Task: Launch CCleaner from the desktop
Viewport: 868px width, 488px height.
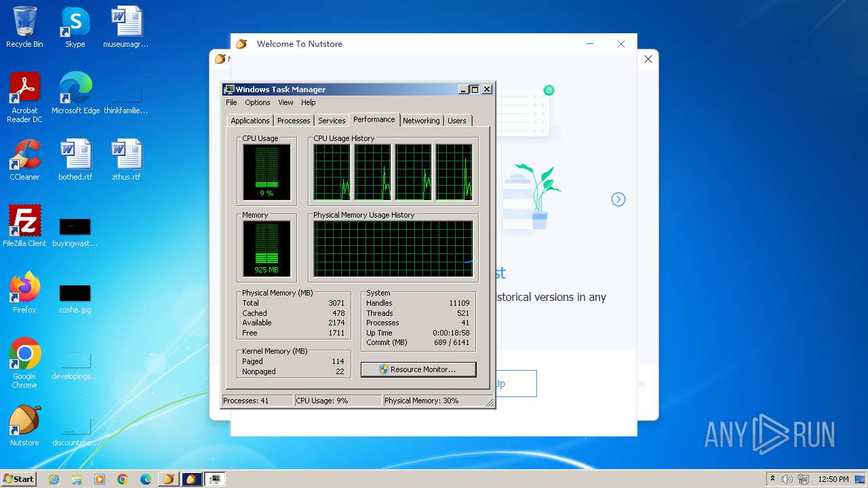Action: [x=24, y=160]
